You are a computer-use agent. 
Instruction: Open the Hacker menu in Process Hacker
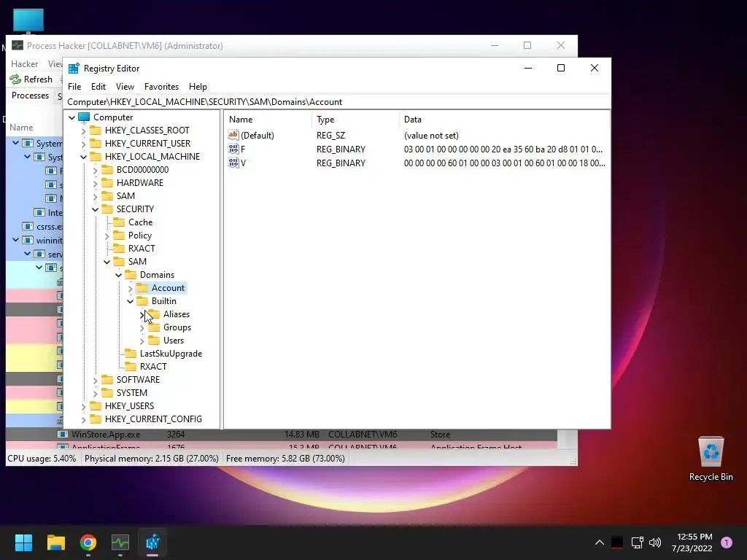pyautogui.click(x=24, y=64)
